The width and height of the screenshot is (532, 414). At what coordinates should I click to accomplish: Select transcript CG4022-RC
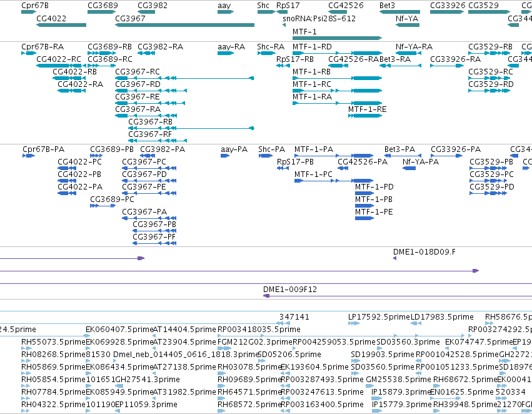[x=59, y=59]
